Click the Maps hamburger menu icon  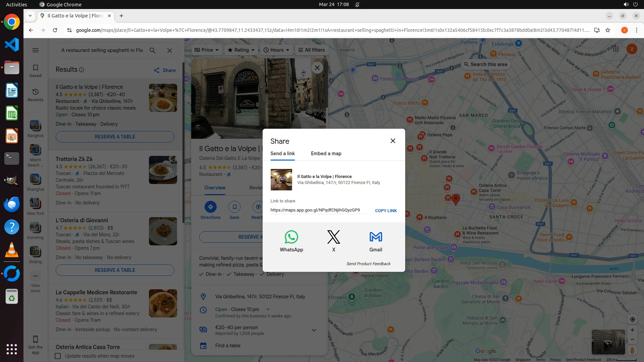coord(36,50)
